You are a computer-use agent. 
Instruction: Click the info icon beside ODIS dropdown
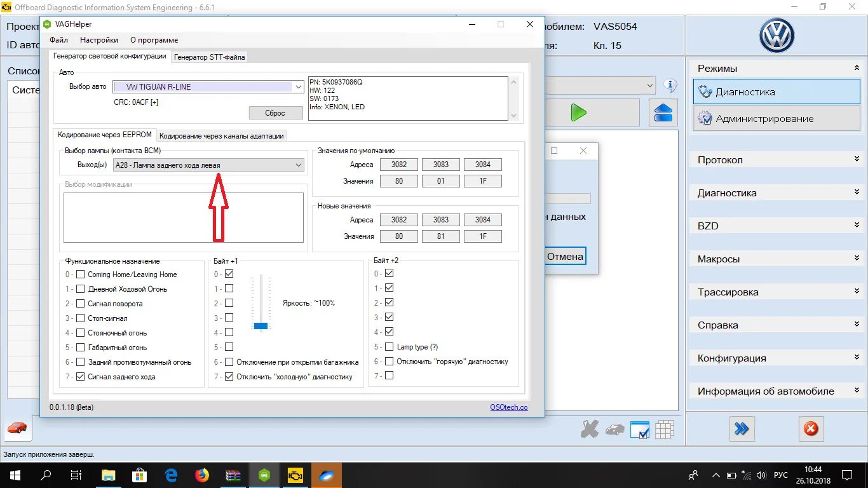670,85
